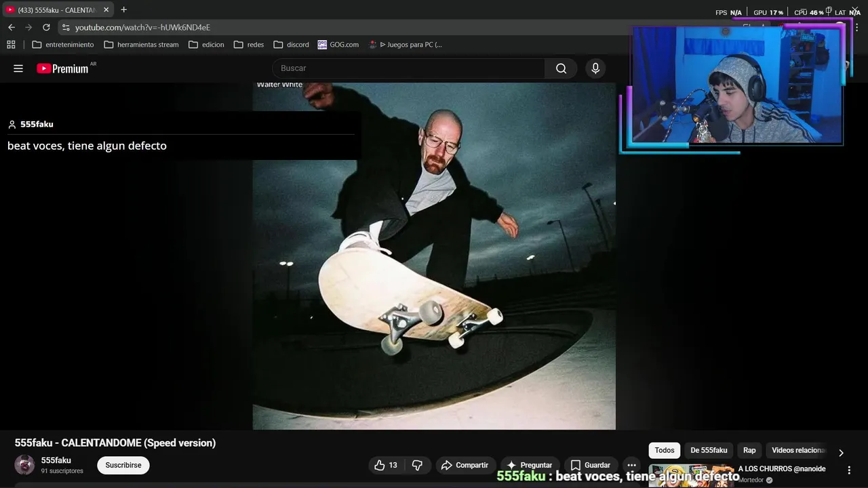This screenshot has height=488, width=868.
Task: Open entretenimiento bookmark folder
Action: pos(63,45)
